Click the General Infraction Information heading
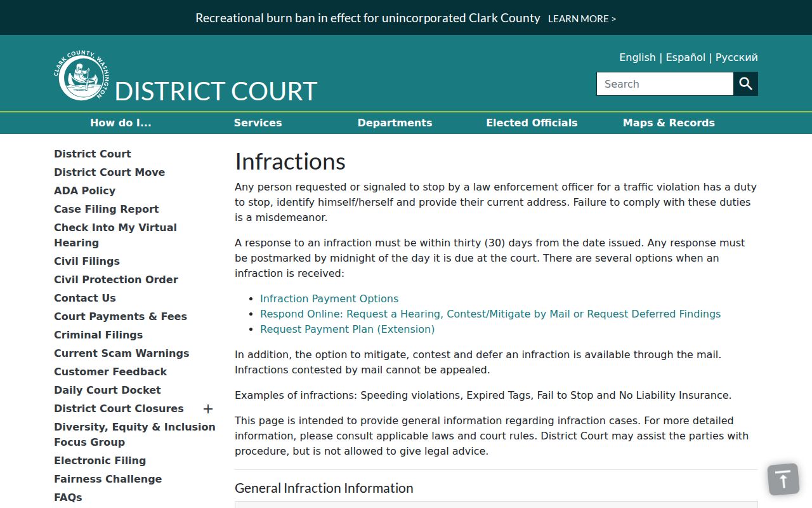 tap(324, 488)
